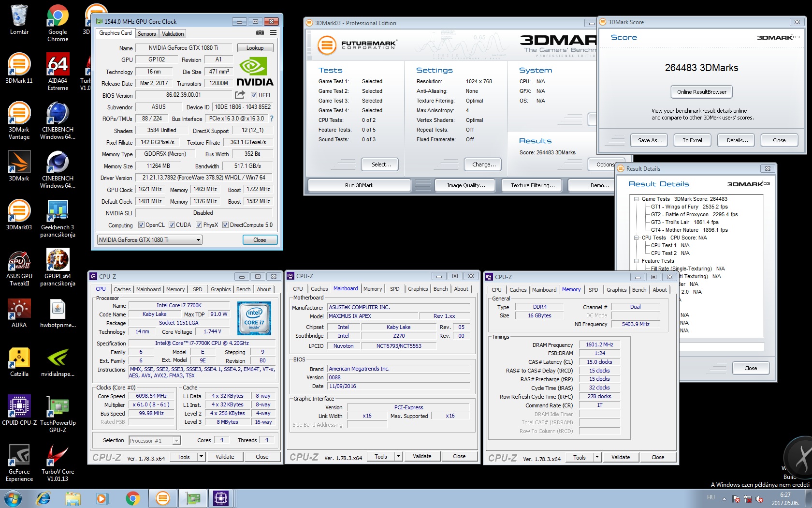Screen dimensions: 812x508
Task: Open the AURA desktop icon
Action: coord(19,313)
